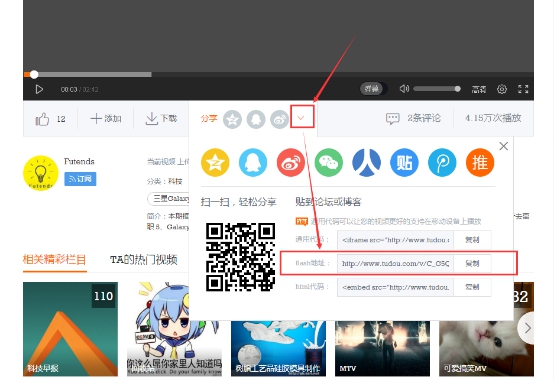Screen dimensions: 554x380
Task: Subscribe to Futends channel button
Action: click(x=80, y=179)
